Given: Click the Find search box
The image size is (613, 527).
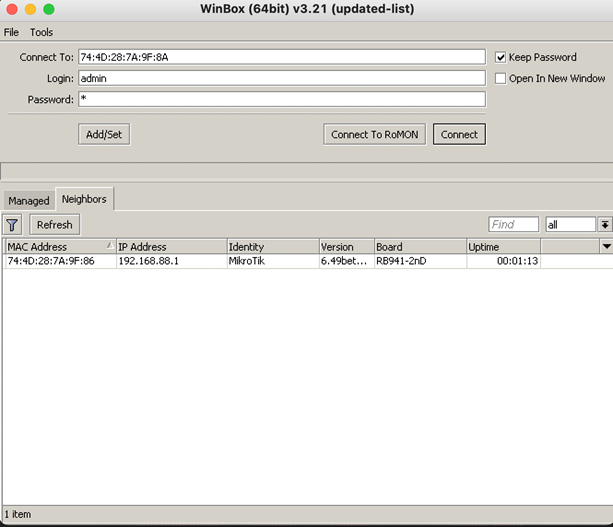Looking at the screenshot, I should (513, 225).
